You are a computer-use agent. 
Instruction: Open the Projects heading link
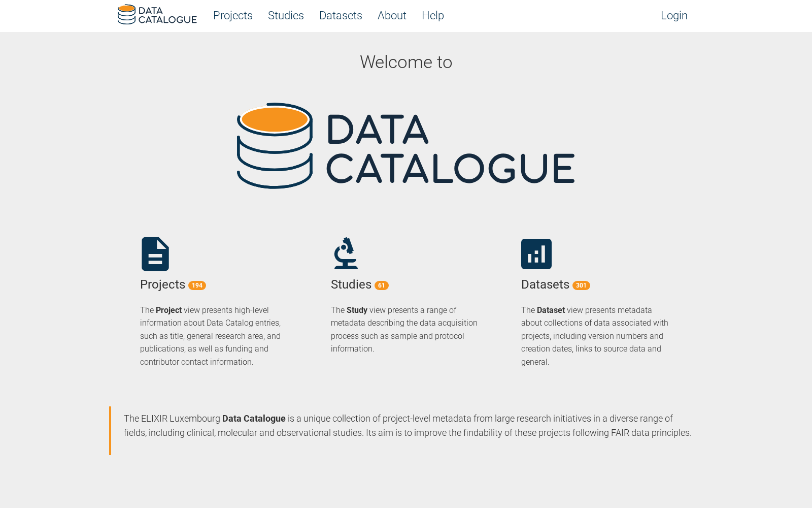tap(162, 284)
